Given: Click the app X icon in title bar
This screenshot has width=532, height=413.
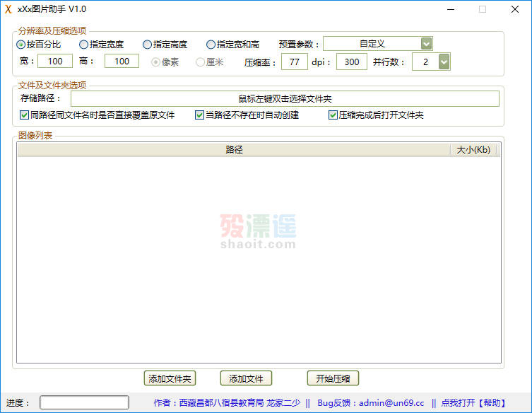Looking at the screenshot, I should (x=8, y=9).
